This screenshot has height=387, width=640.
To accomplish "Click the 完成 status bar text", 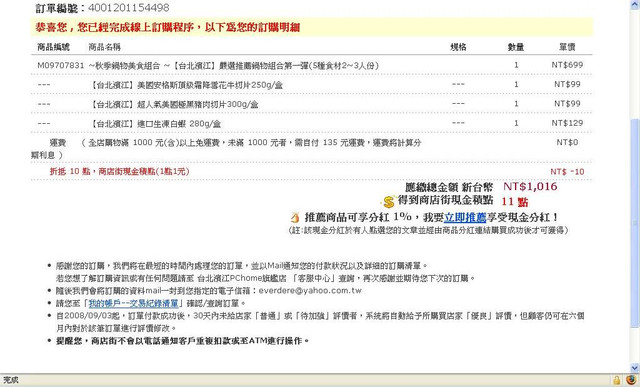I will [11, 380].
